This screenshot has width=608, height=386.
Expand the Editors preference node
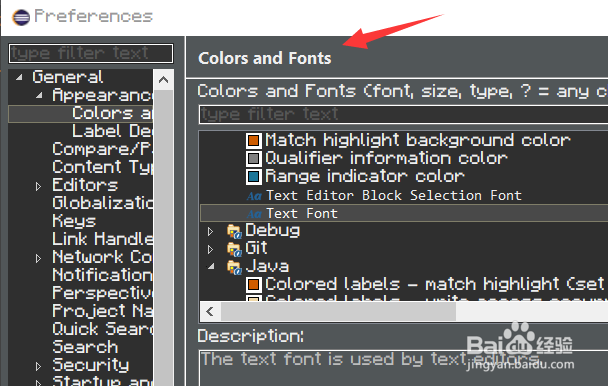(x=38, y=186)
